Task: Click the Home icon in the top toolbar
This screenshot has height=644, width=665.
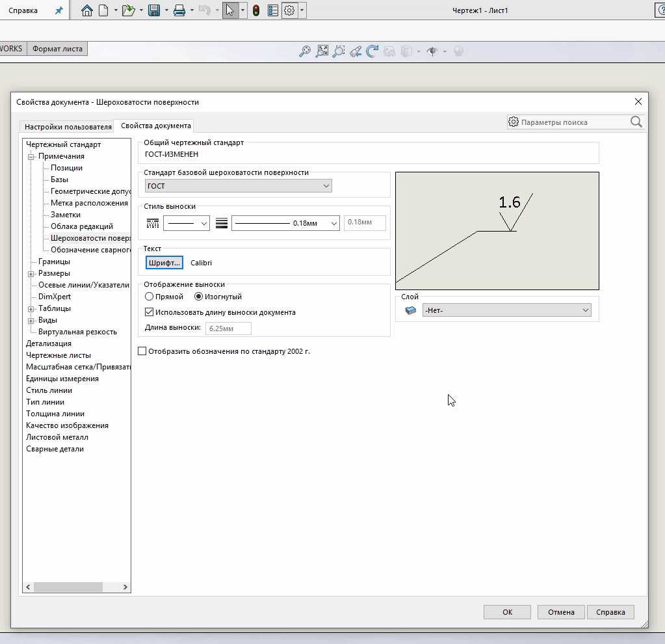Action: [87, 10]
